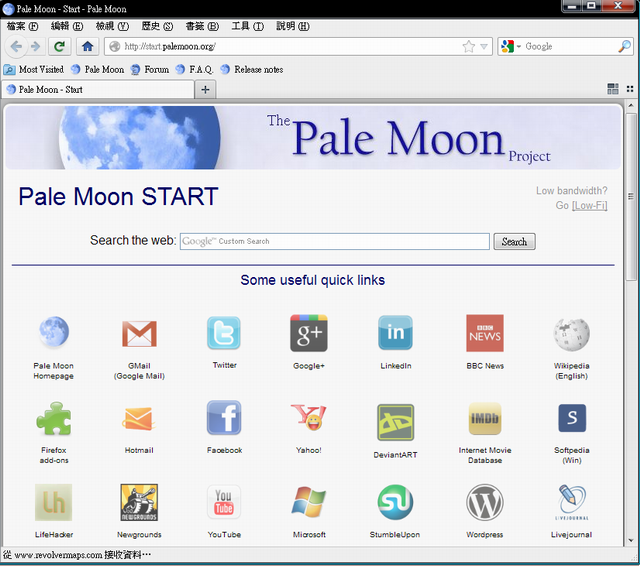Go to the Home page icon

[x=88, y=46]
